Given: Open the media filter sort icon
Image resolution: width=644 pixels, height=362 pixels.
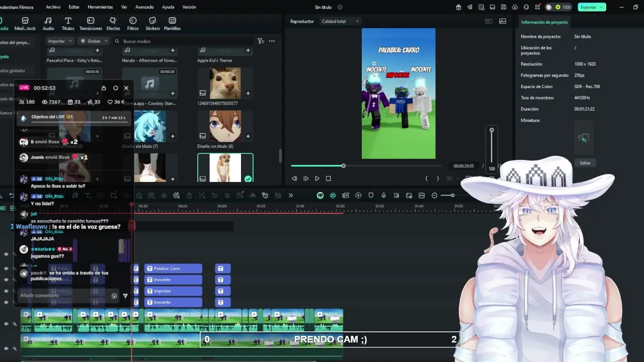Looking at the screenshot, I should [x=261, y=41].
